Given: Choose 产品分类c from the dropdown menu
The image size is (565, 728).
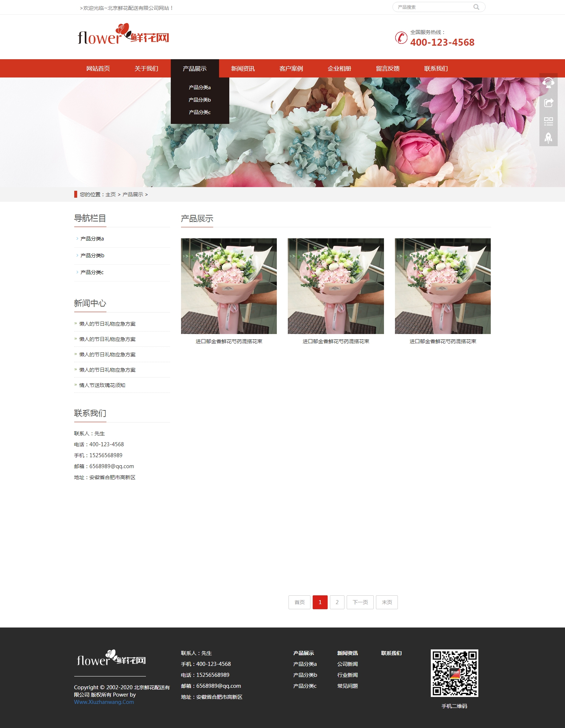Looking at the screenshot, I should 200,112.
